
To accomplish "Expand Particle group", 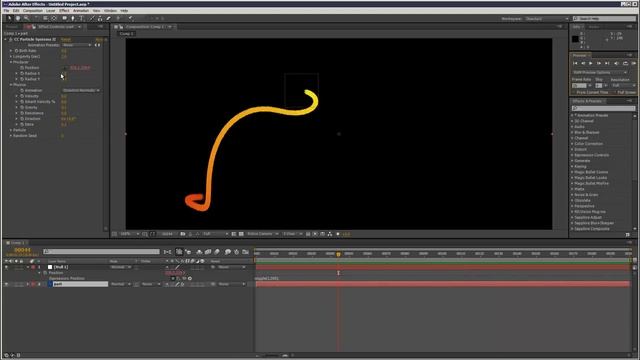I will click(x=11, y=130).
